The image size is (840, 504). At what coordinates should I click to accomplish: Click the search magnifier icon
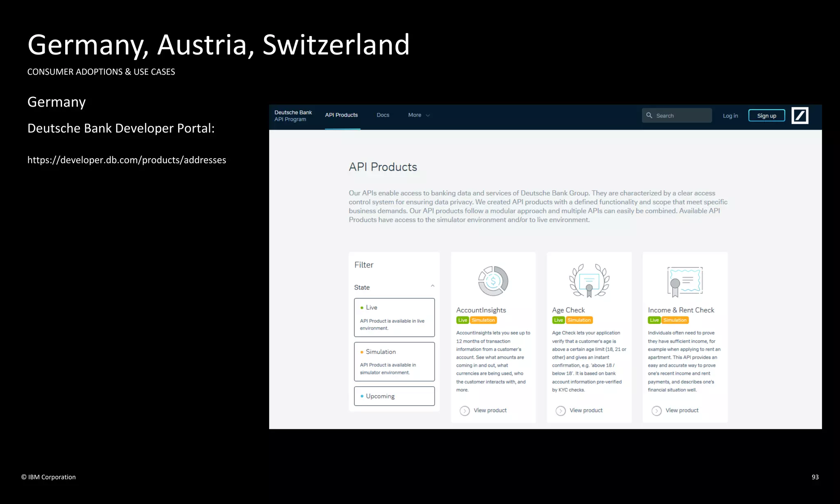(x=649, y=115)
